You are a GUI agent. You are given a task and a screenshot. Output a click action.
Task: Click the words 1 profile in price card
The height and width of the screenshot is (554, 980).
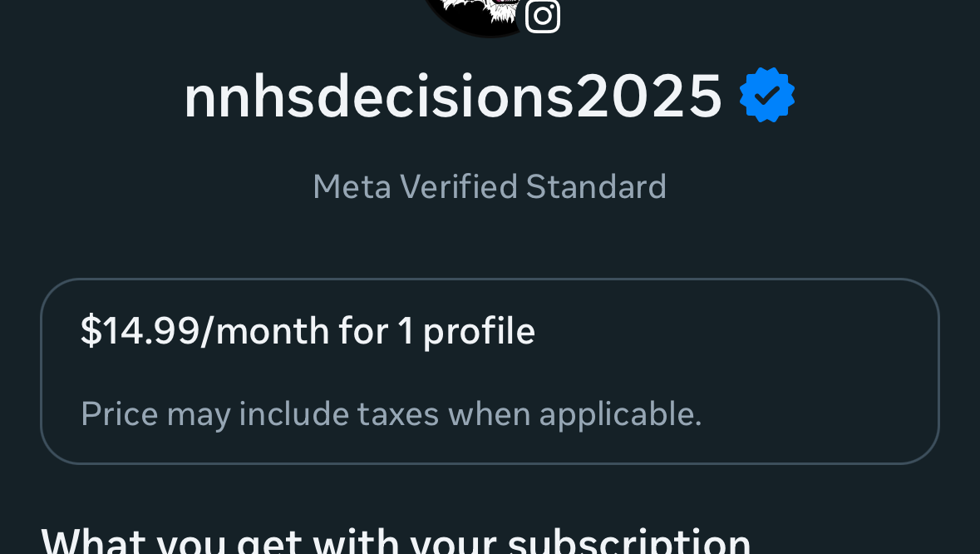click(x=466, y=331)
